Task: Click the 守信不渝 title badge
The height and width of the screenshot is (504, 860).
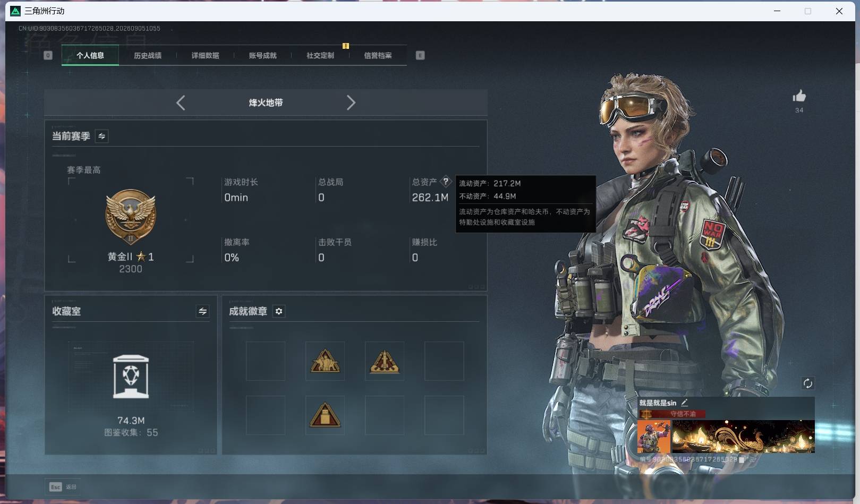Action: pyautogui.click(x=672, y=414)
